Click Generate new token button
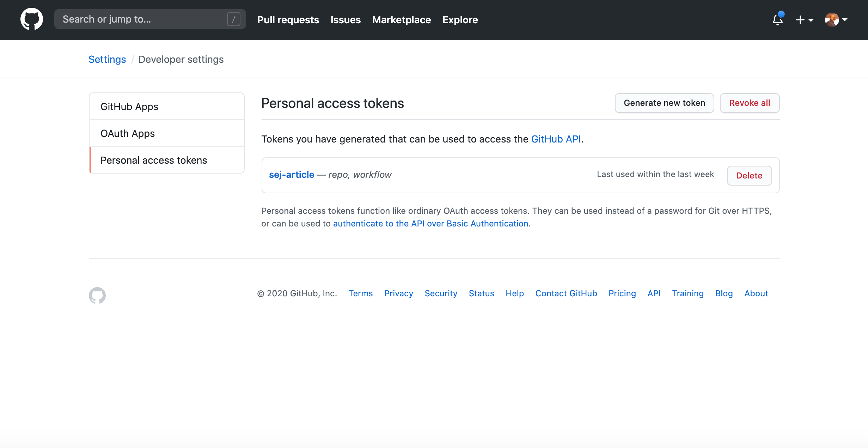 [x=664, y=103]
